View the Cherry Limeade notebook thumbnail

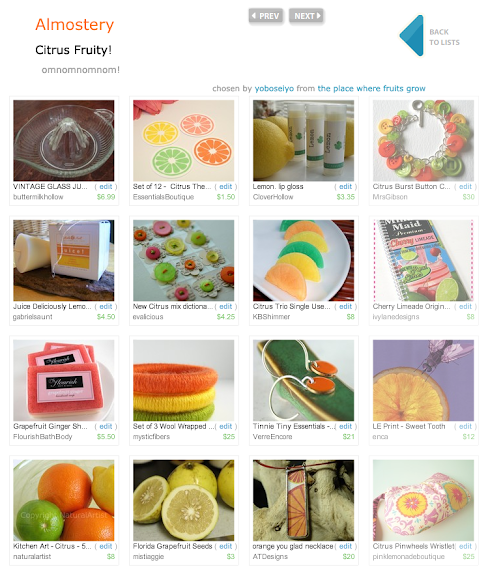[423, 260]
